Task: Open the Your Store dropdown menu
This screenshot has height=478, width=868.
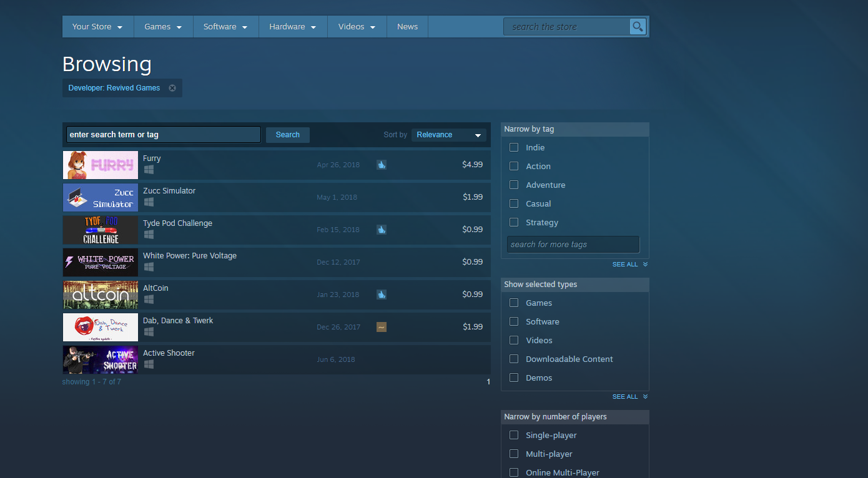Action: [98, 27]
